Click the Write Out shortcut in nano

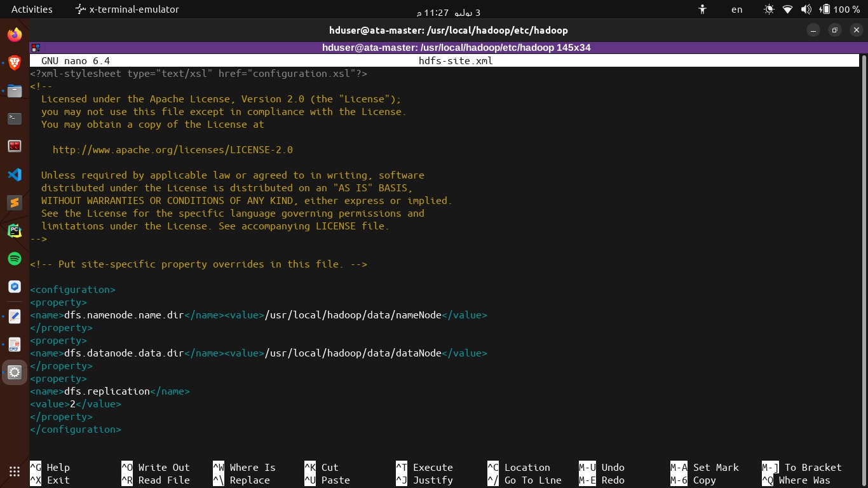pyautogui.click(x=164, y=467)
